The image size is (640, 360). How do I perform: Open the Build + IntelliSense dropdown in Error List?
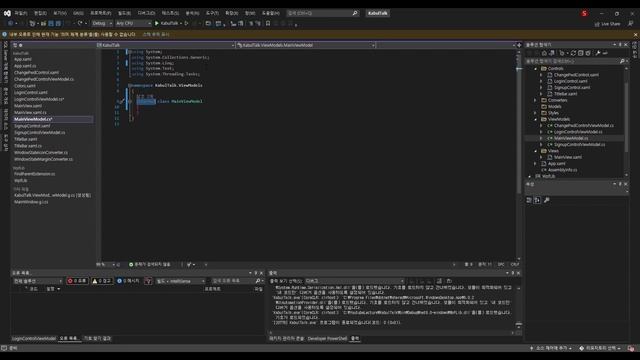tap(180, 281)
